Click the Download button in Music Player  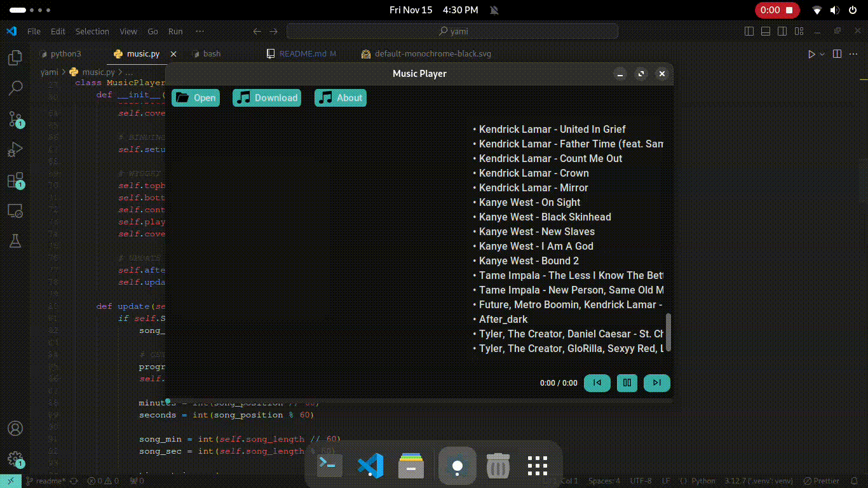pyautogui.click(x=267, y=98)
